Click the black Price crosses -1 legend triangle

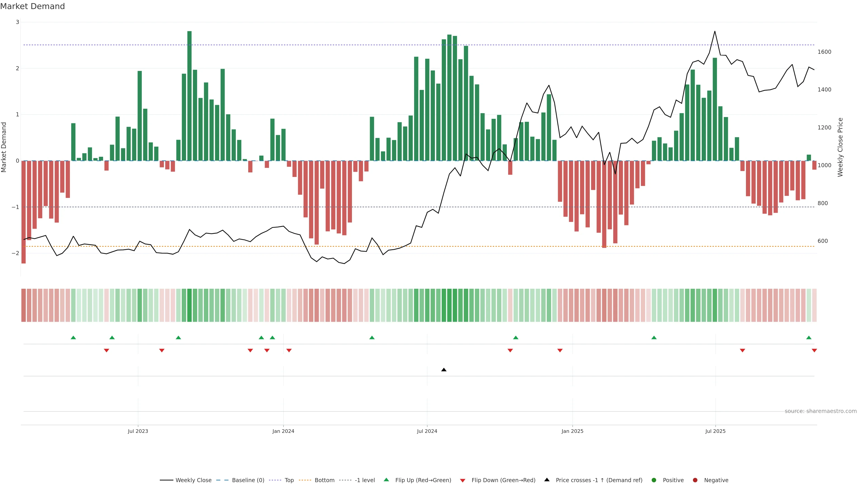click(x=547, y=480)
